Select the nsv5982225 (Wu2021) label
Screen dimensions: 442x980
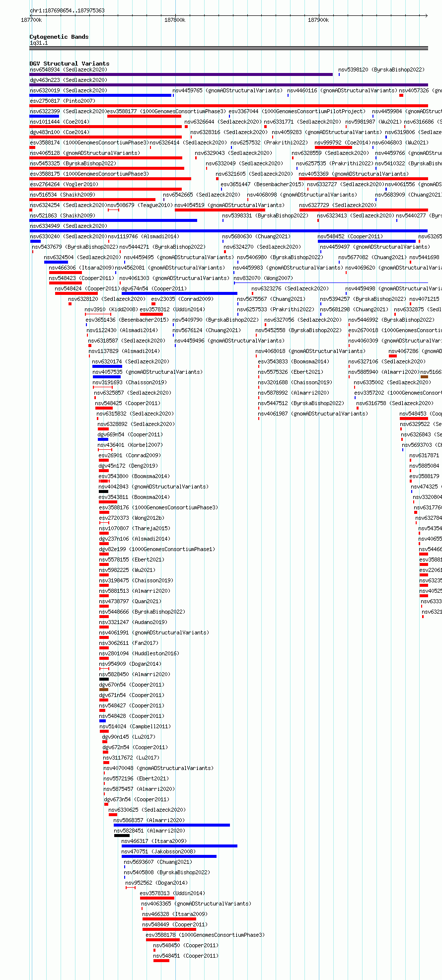127,570
